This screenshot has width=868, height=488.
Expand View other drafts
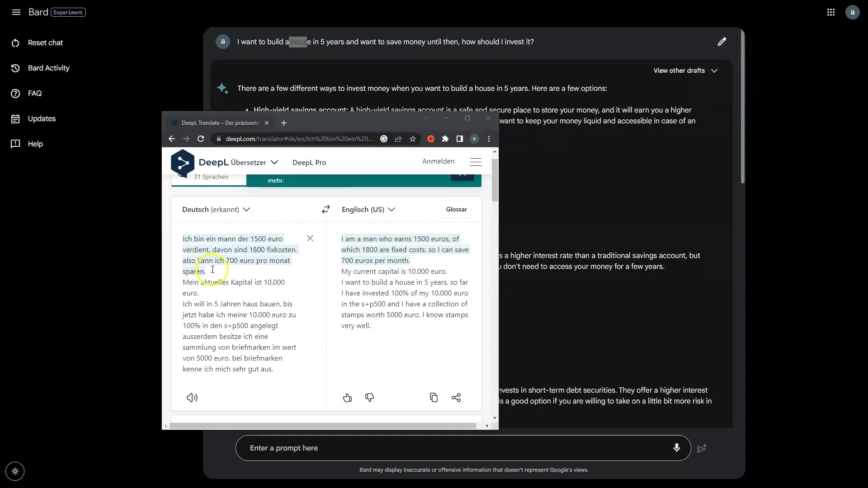[x=685, y=70]
